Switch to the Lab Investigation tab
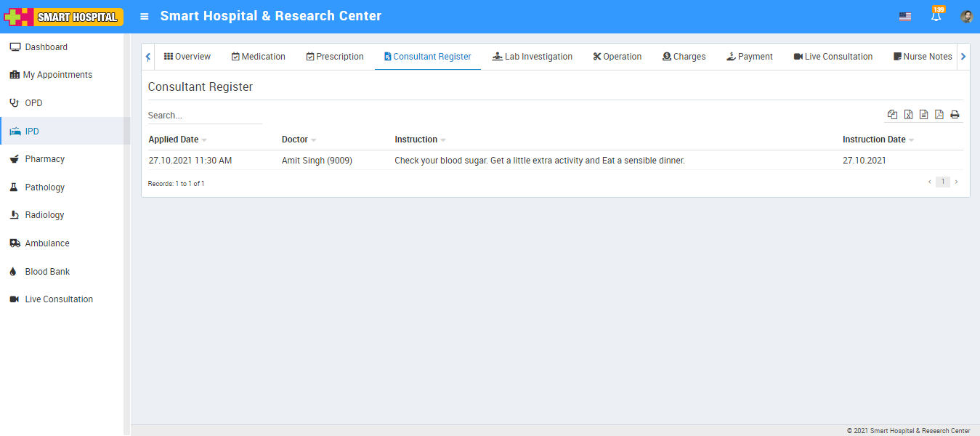 coord(532,57)
